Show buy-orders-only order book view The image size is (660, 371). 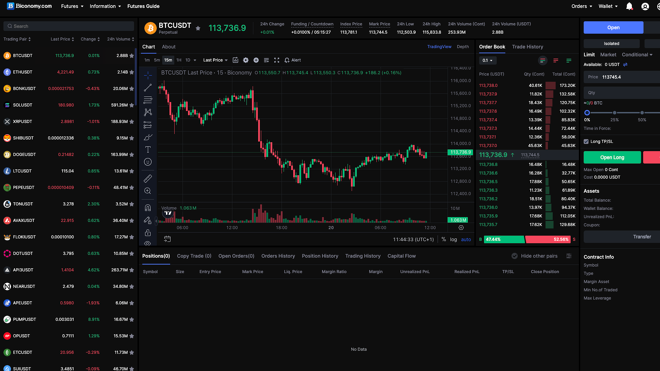(569, 61)
